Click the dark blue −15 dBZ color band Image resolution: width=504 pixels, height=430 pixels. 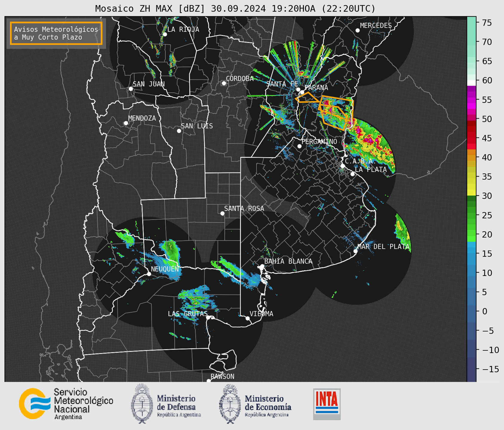click(471, 369)
